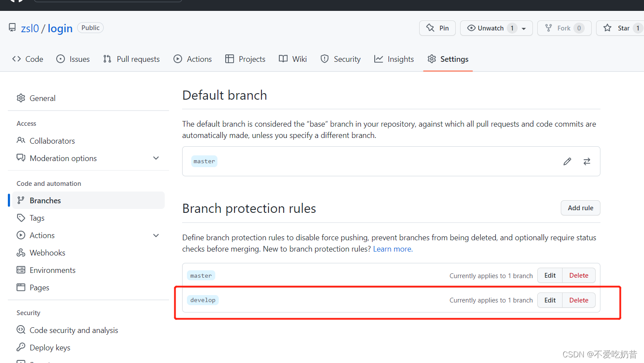Click the Code security and analysis icon
Image resolution: width=644 pixels, height=363 pixels.
point(21,330)
